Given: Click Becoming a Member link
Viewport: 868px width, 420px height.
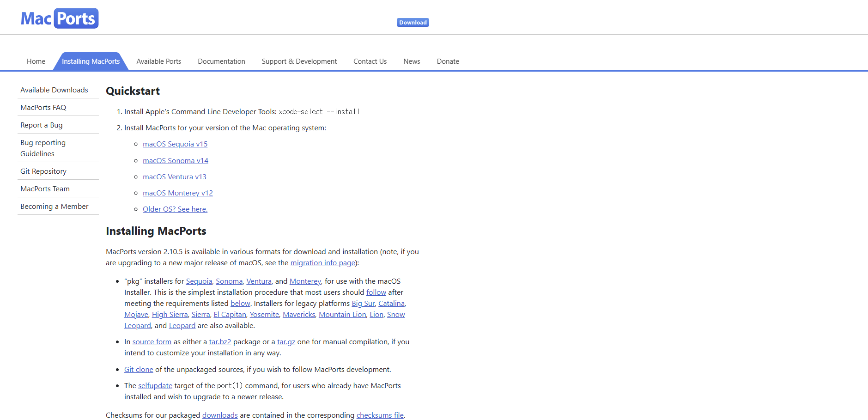Looking at the screenshot, I should tap(55, 207).
